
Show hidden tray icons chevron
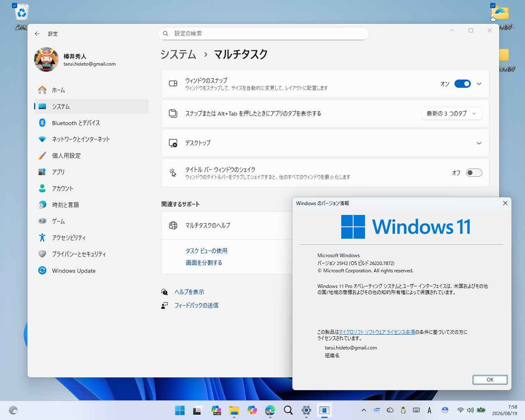click(x=363, y=410)
